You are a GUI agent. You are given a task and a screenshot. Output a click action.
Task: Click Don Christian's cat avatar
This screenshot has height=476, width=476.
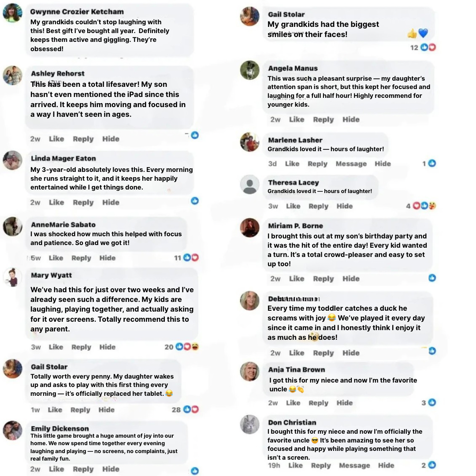pos(249,424)
